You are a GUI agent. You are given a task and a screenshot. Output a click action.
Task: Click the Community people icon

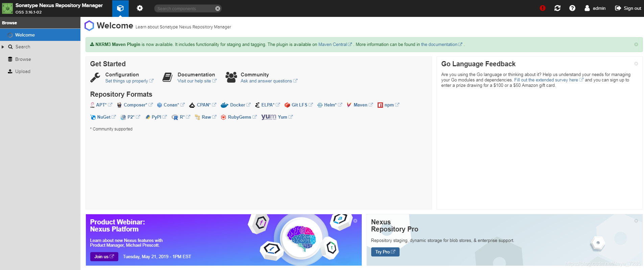click(x=231, y=77)
